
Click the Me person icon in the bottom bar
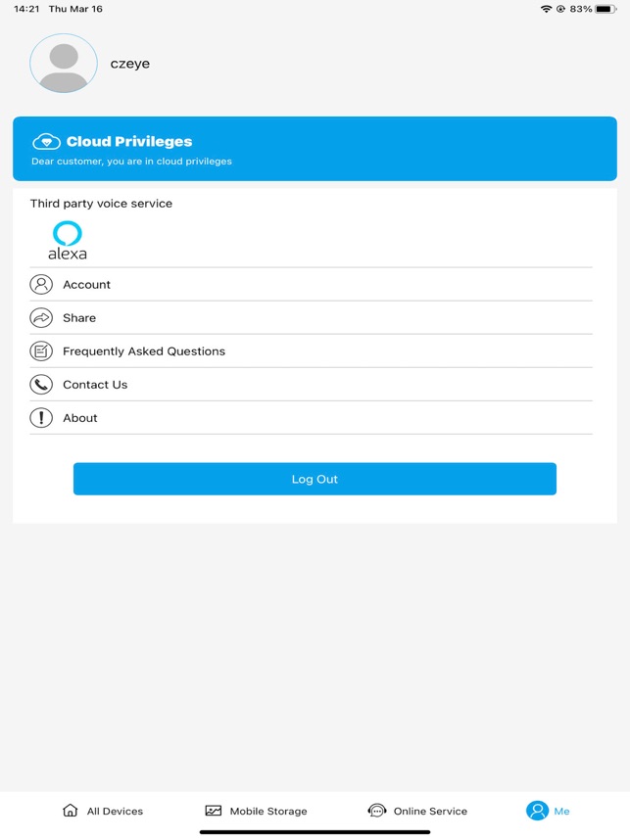coord(538,811)
